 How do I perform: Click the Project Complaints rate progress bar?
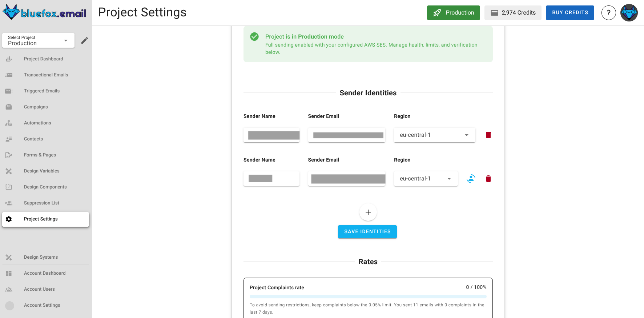pyautogui.click(x=368, y=297)
